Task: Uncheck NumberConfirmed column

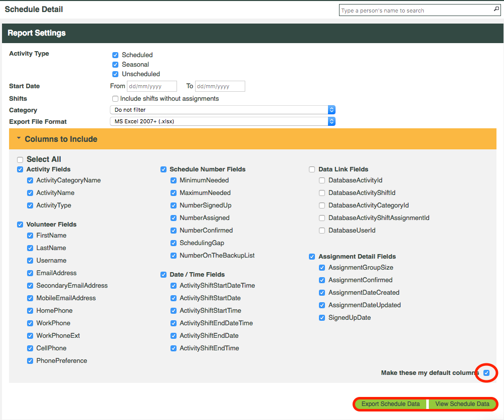Action: (173, 231)
